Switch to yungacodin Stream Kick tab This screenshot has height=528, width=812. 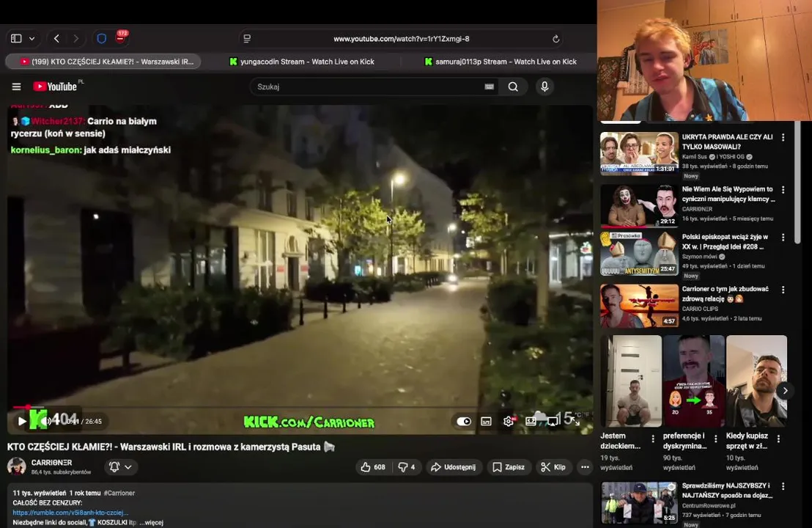click(x=301, y=61)
